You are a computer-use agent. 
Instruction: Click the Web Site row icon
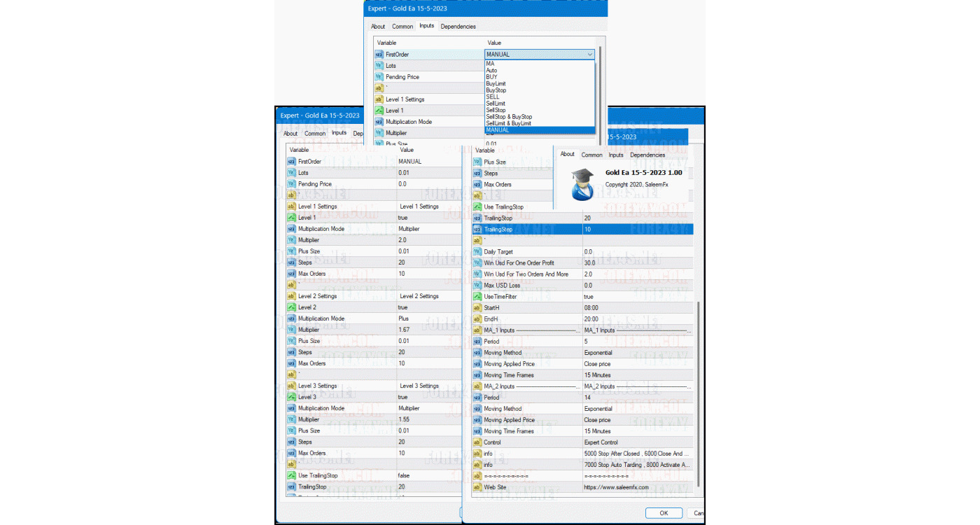[477, 487]
